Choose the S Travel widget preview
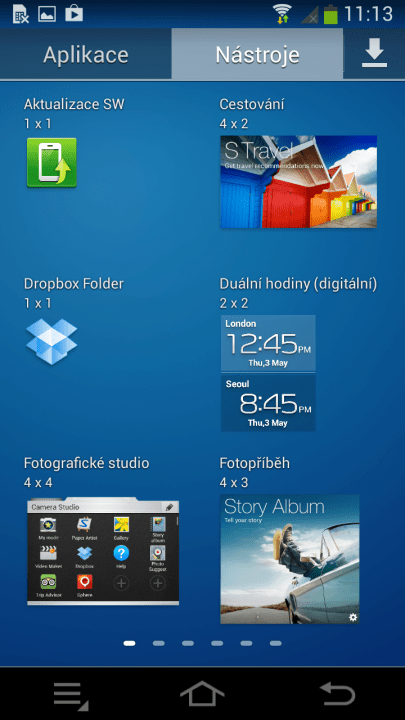The width and height of the screenshot is (405, 720). [298, 181]
